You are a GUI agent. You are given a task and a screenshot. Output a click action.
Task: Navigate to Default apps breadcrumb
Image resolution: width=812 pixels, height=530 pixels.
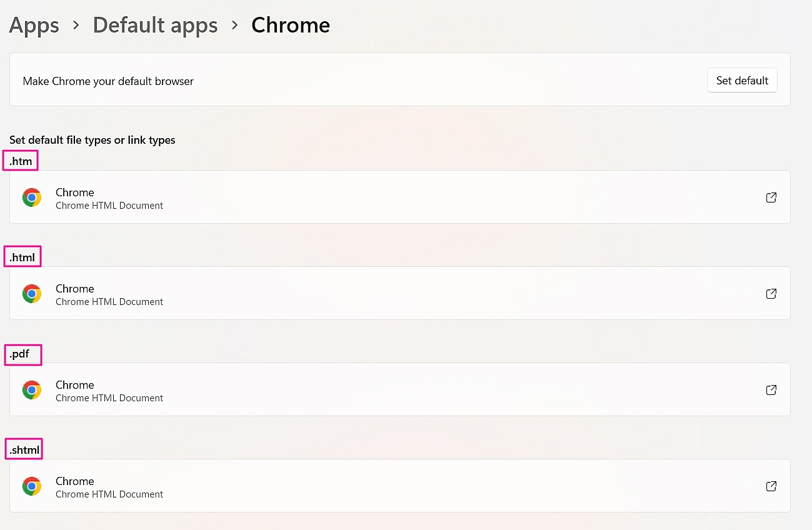click(155, 26)
